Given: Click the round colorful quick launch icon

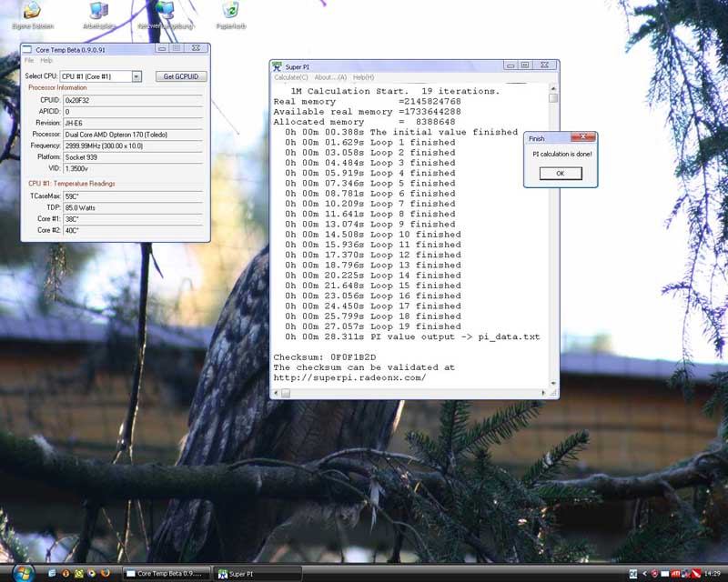Looking at the screenshot, I should [x=92, y=573].
